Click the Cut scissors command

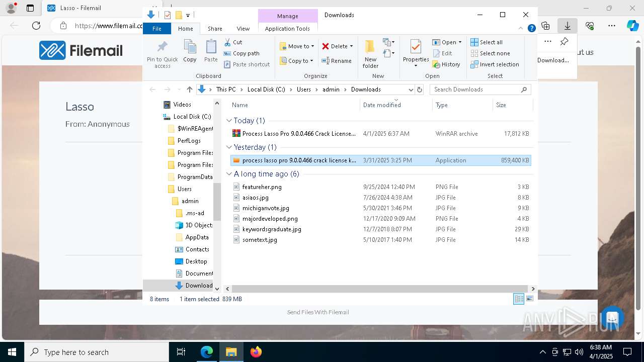tap(233, 42)
